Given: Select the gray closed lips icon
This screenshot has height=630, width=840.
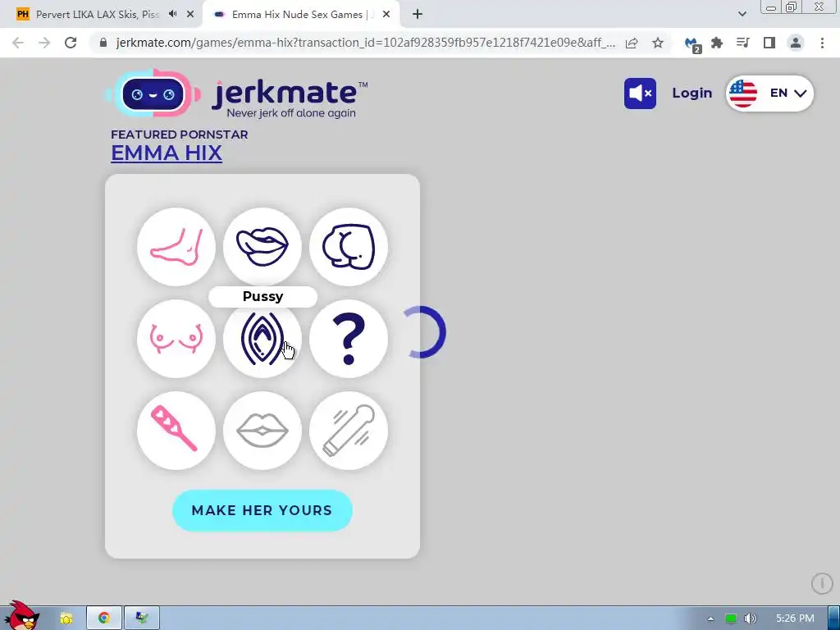Looking at the screenshot, I should (x=262, y=430).
